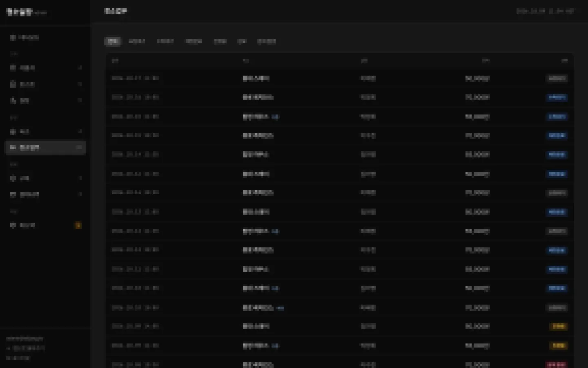Select the active first filter tab
This screenshot has height=368, width=588.
113,41
